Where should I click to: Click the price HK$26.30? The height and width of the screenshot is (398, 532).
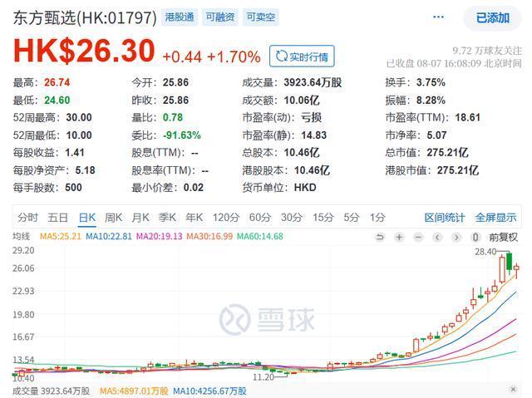click(x=84, y=51)
